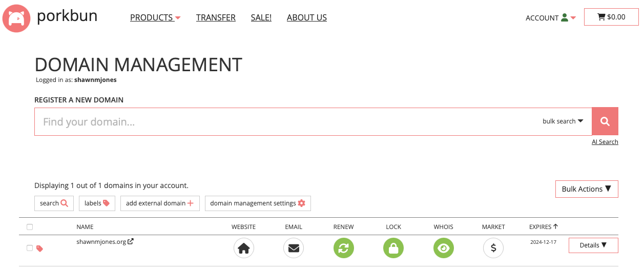644x270 pixels.
Task: Click the Porkbun pig logo
Action: tap(17, 18)
